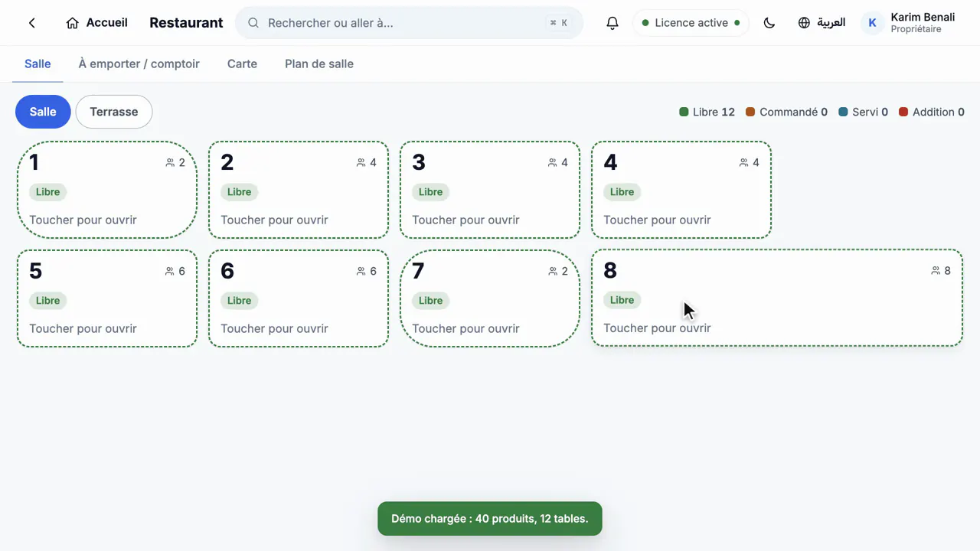Click the Libre badge on table 8
The height and width of the screenshot is (551, 980).
coord(622,300)
